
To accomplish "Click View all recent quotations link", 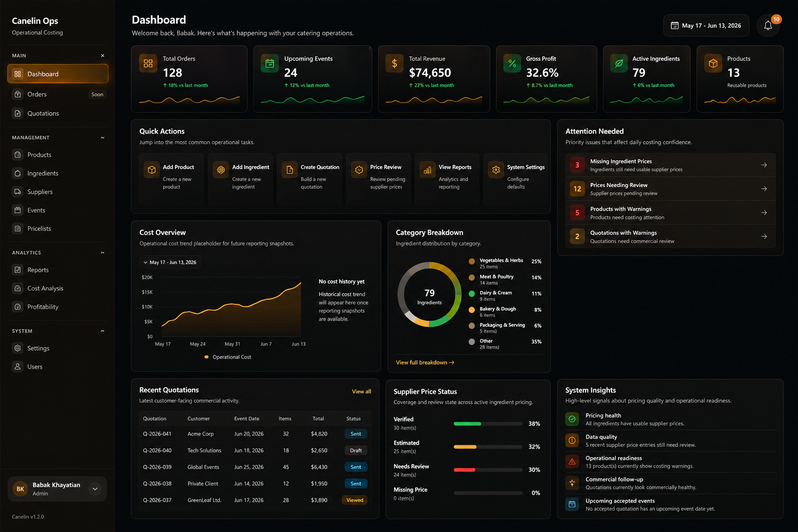I will pyautogui.click(x=361, y=391).
